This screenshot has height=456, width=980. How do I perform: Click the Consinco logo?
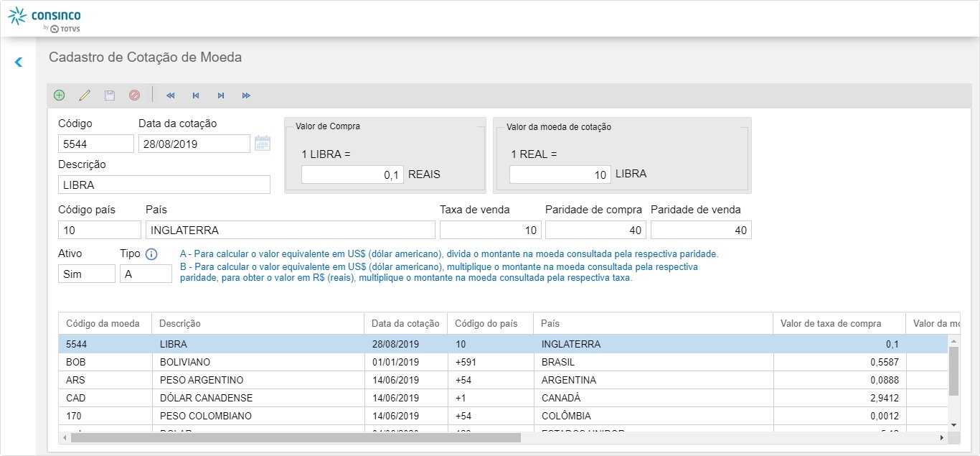44,19
